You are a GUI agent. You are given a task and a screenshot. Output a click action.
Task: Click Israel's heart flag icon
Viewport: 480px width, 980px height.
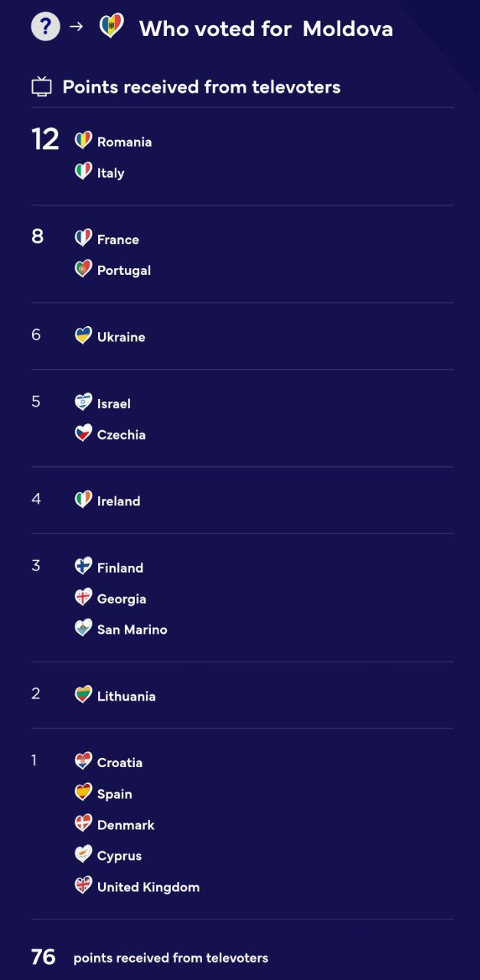[x=83, y=402]
